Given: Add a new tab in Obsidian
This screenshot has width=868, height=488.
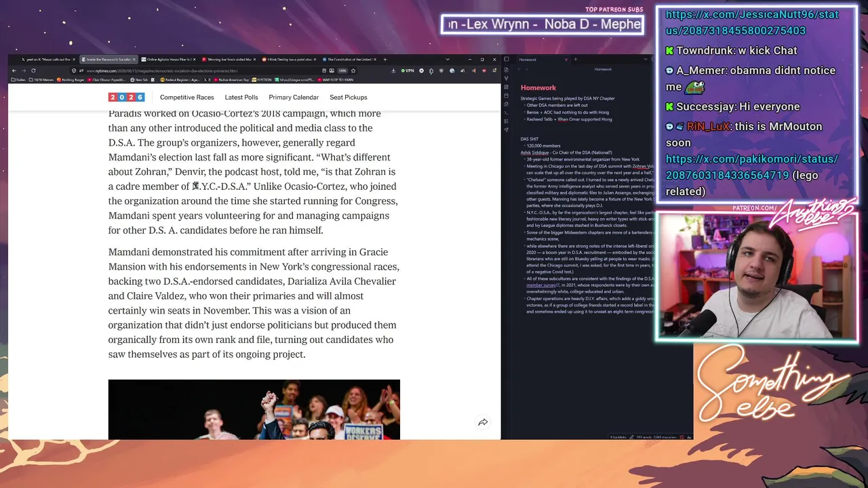Looking at the screenshot, I should pyautogui.click(x=575, y=60).
